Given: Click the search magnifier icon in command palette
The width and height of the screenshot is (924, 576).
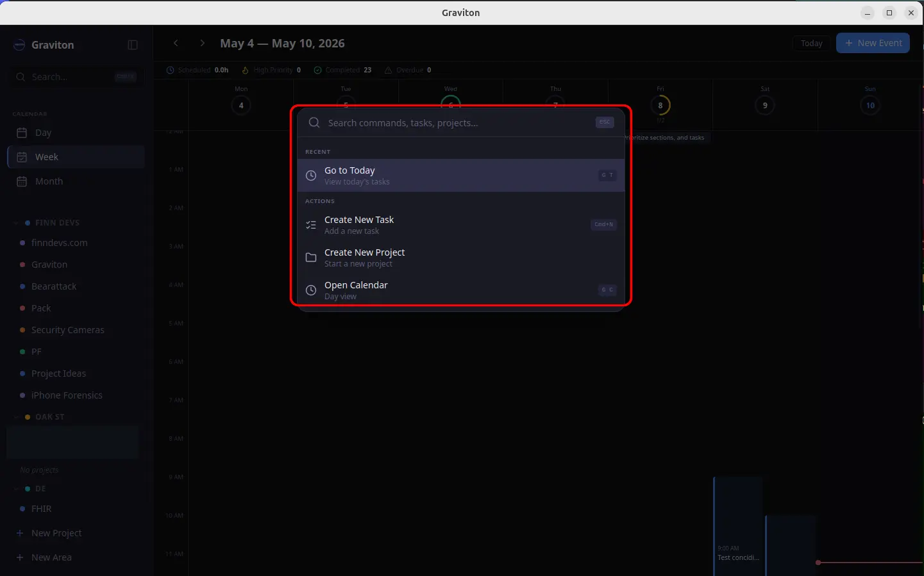Looking at the screenshot, I should 314,122.
